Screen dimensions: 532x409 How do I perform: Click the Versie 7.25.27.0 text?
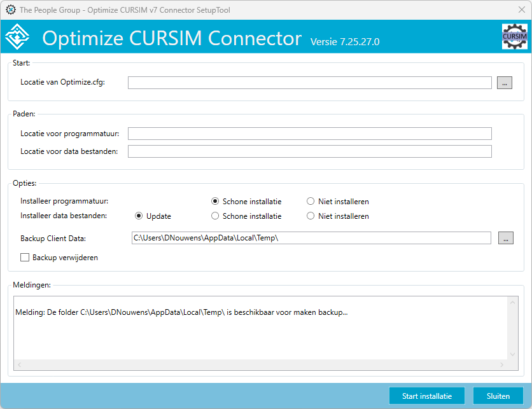coord(345,42)
